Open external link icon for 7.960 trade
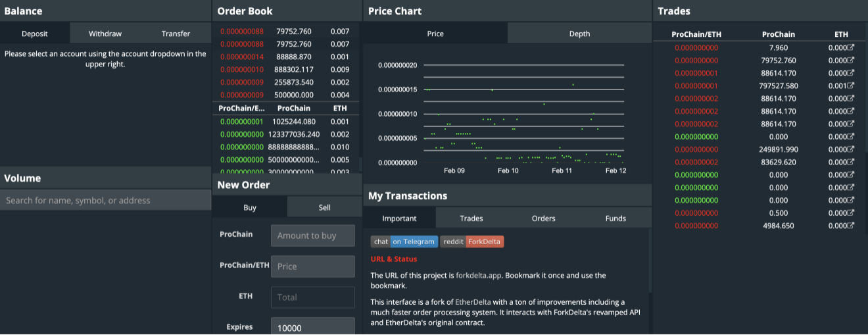Viewport: 868px width, 335px height. point(850,48)
